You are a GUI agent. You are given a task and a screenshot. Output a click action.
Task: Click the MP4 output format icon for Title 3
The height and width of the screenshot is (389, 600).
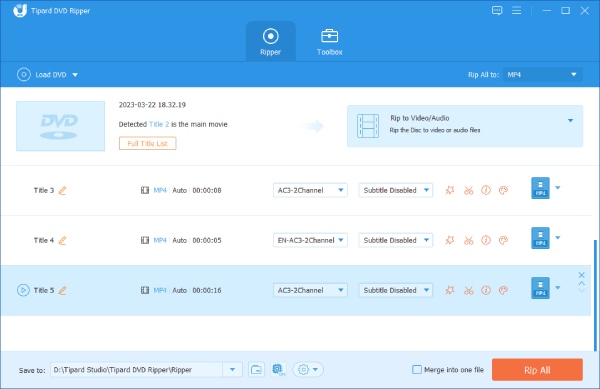(x=540, y=188)
